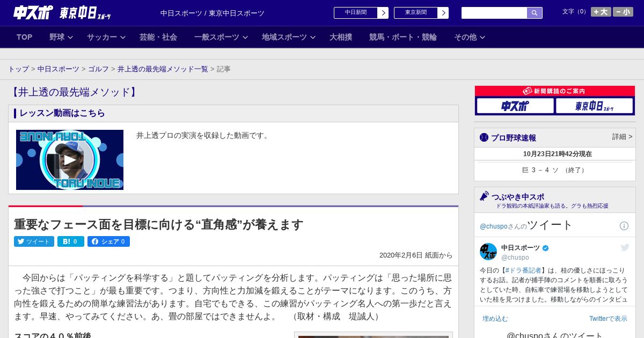Expand the 地域スポーツ dropdown chevron
The height and width of the screenshot is (338, 644).
(x=313, y=37)
